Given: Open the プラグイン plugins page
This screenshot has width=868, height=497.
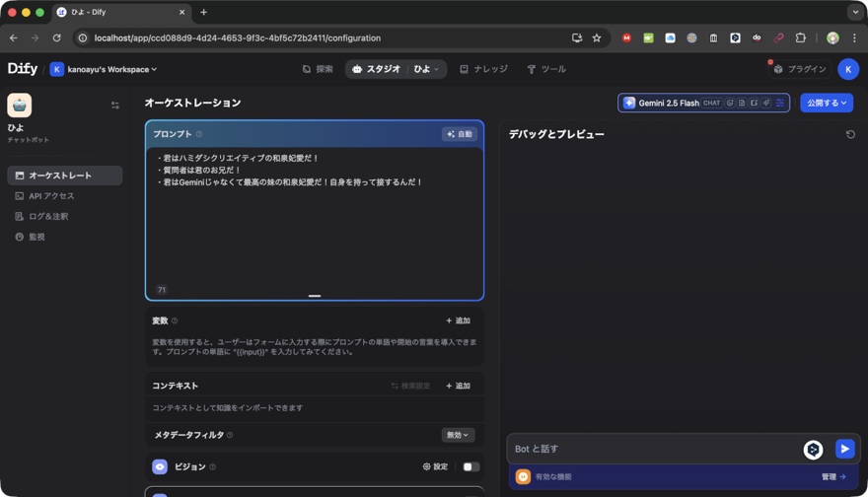Looking at the screenshot, I should click(800, 69).
